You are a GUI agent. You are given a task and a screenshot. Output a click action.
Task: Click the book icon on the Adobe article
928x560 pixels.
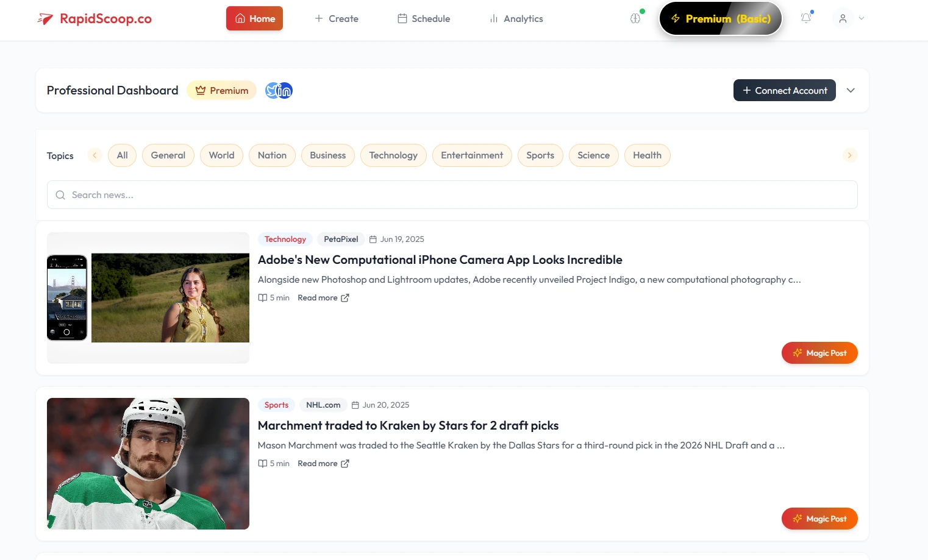tap(263, 298)
